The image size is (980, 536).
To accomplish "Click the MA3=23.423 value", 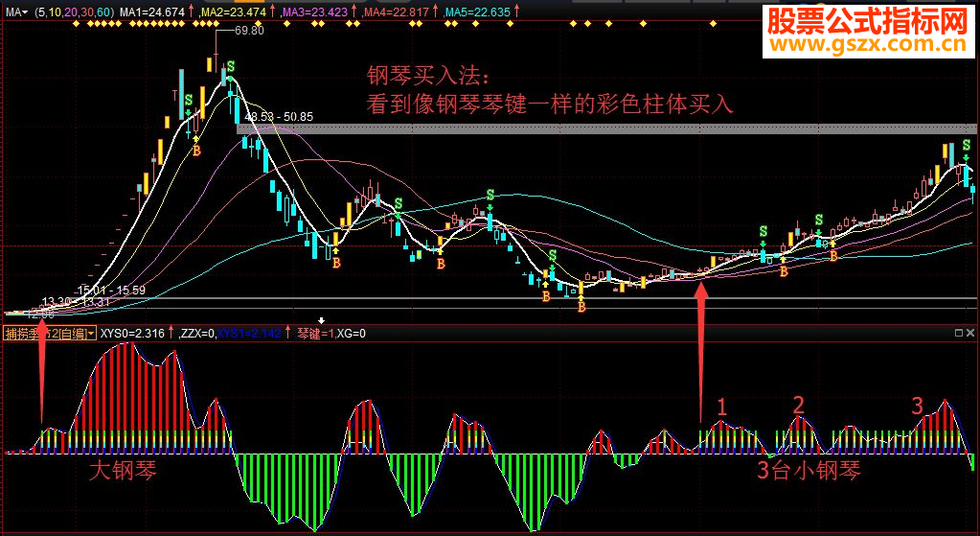I will pyautogui.click(x=314, y=12).
